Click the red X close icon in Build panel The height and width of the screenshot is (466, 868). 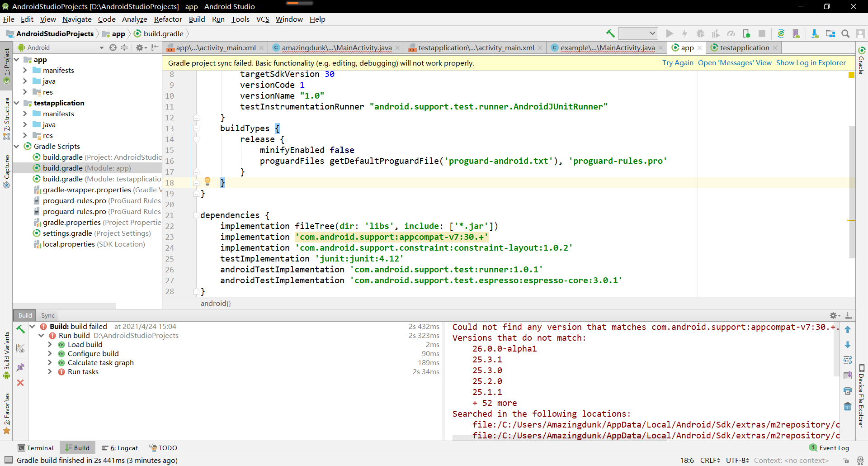(x=20, y=383)
